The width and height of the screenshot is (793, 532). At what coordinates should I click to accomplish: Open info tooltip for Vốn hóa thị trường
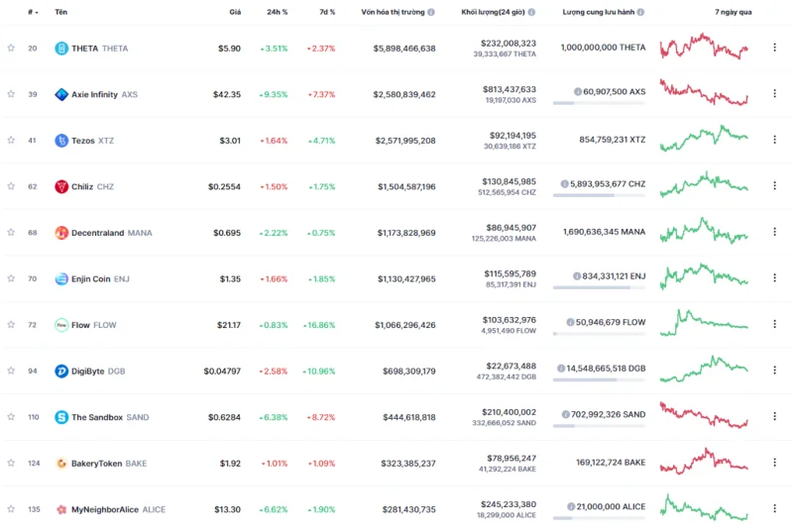(431, 12)
